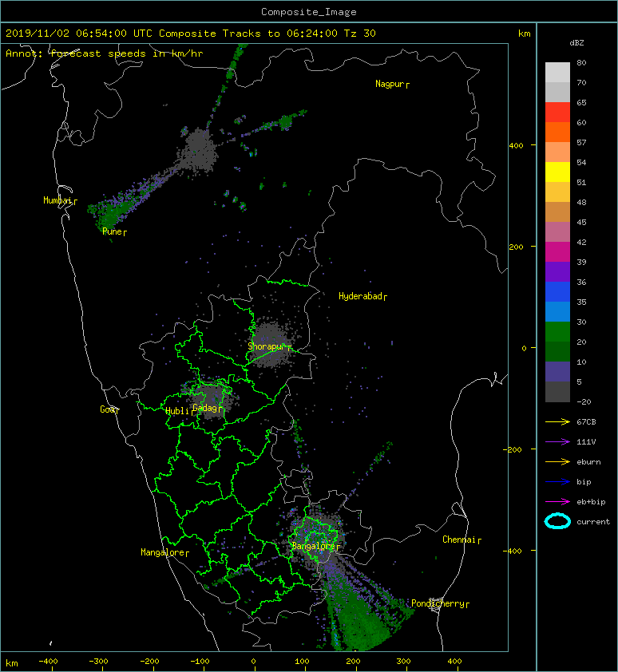This screenshot has height=672, width=618.
Task: Click the '300' horizontal axis tick label
Action: point(403,662)
